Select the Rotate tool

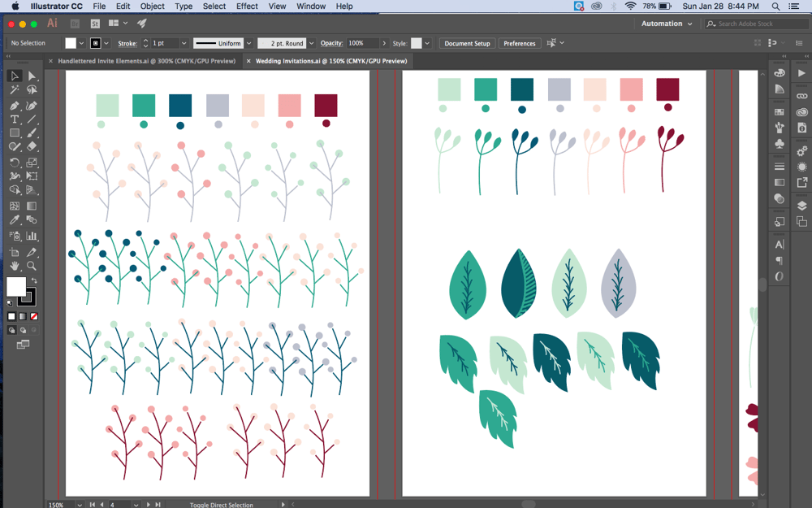click(x=15, y=163)
